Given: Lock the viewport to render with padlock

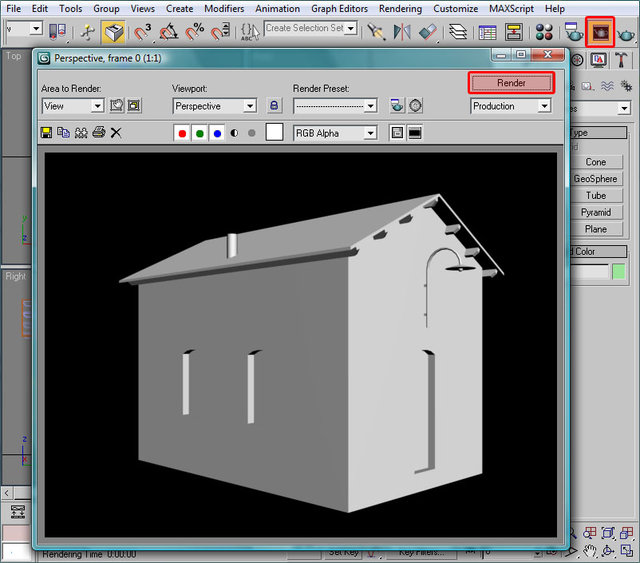Looking at the screenshot, I should coord(274,106).
